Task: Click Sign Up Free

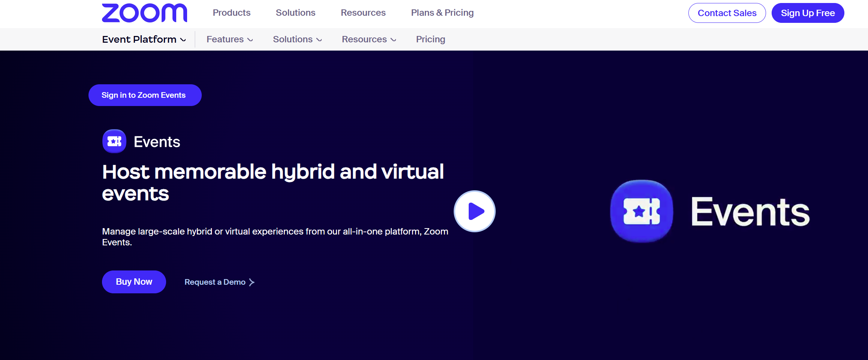Action: [x=808, y=13]
